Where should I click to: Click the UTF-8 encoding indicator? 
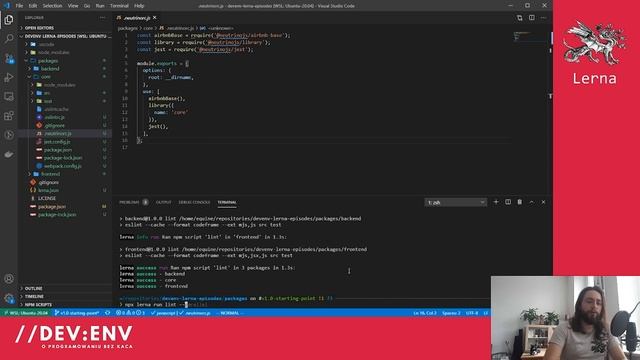point(472,313)
